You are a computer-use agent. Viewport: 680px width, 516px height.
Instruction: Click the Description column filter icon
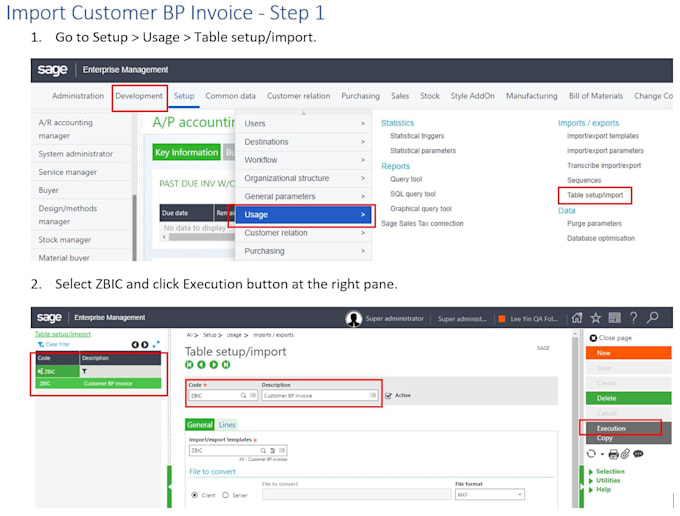pos(84,372)
